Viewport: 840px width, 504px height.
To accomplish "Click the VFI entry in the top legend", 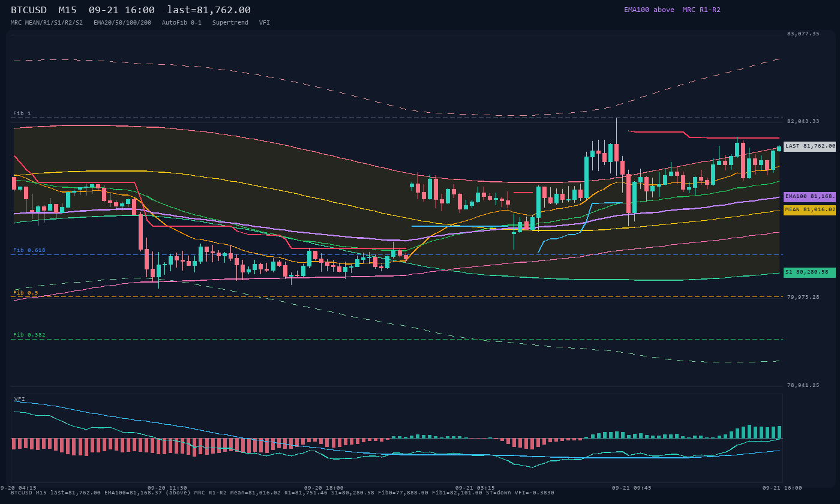I will click(x=265, y=23).
